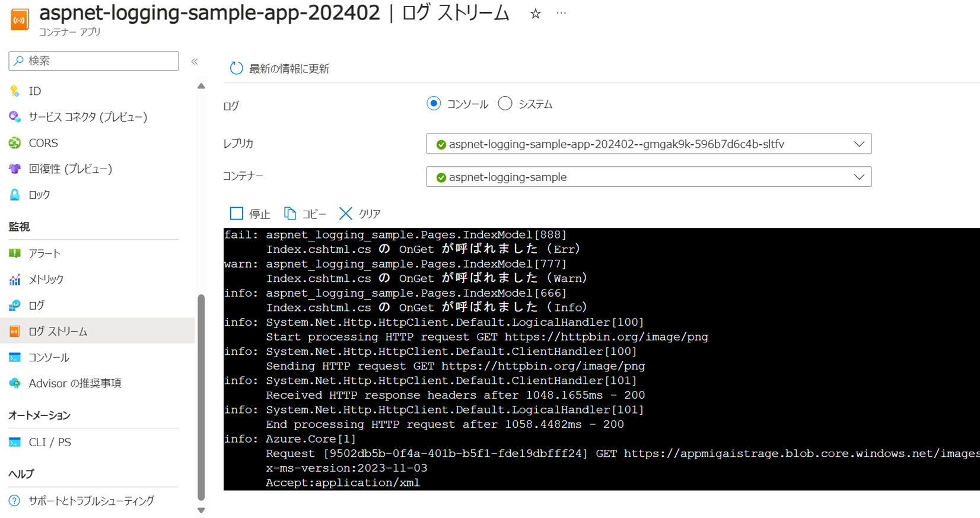
Task: Click the warn: IndexModel[777] log line
Action: [395, 263]
